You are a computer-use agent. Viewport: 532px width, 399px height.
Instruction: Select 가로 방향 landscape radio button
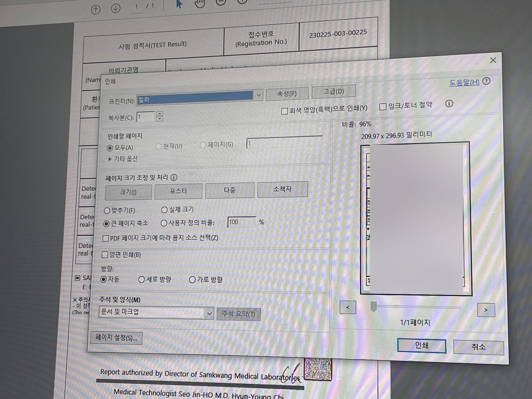[192, 280]
